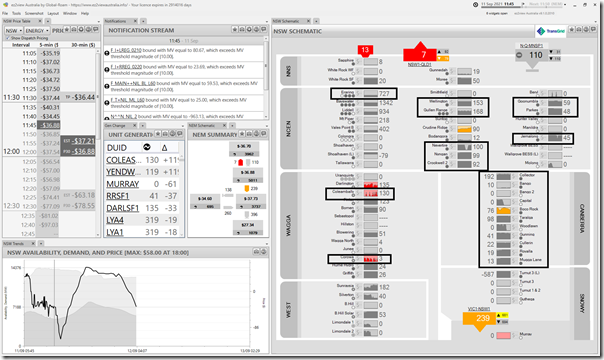Click the comment icon in Notification Stream header
This screenshot has height=360, width=604.
click(264, 30)
